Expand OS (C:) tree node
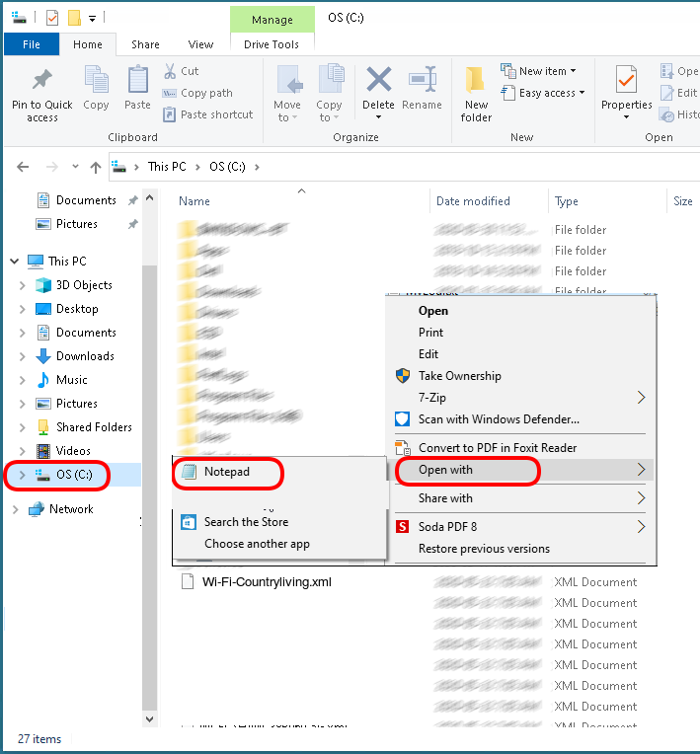Viewport: 700px width, 754px height. coord(22,475)
